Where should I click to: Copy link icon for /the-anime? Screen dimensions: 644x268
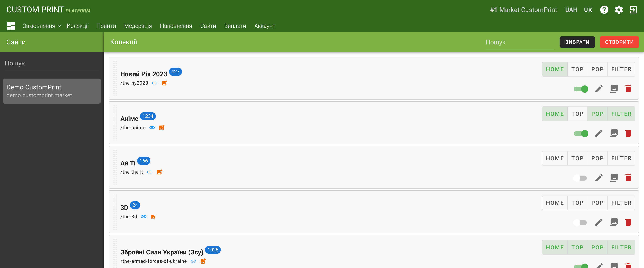(152, 127)
